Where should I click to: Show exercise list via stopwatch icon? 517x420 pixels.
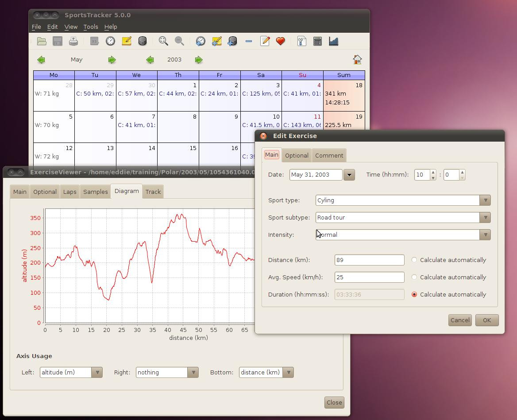click(x=111, y=41)
